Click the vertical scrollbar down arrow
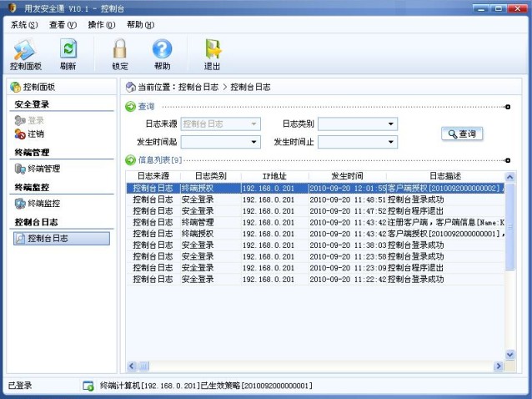 (x=509, y=355)
